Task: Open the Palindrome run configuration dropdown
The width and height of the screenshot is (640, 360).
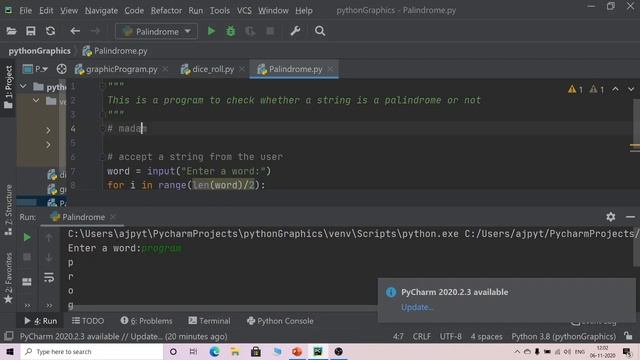Action: tap(156, 31)
